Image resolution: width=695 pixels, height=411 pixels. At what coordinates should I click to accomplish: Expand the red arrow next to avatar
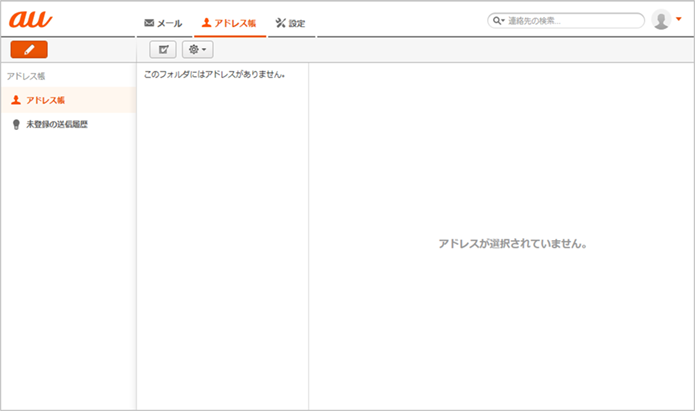(x=678, y=18)
